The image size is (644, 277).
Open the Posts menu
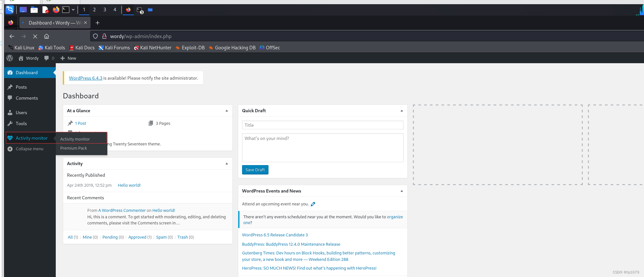30,87
